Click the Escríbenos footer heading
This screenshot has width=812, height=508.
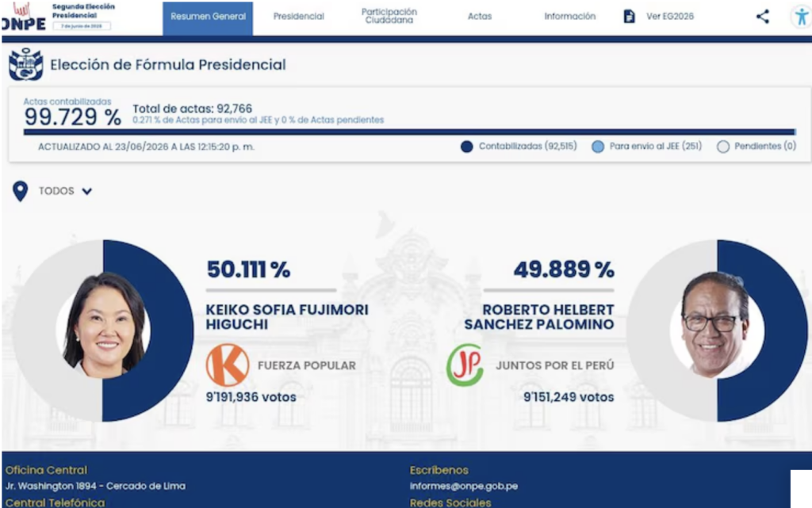pyautogui.click(x=439, y=470)
